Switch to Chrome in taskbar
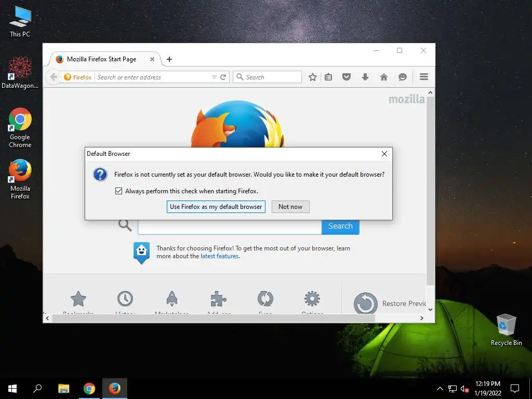532x399 pixels. (89, 389)
